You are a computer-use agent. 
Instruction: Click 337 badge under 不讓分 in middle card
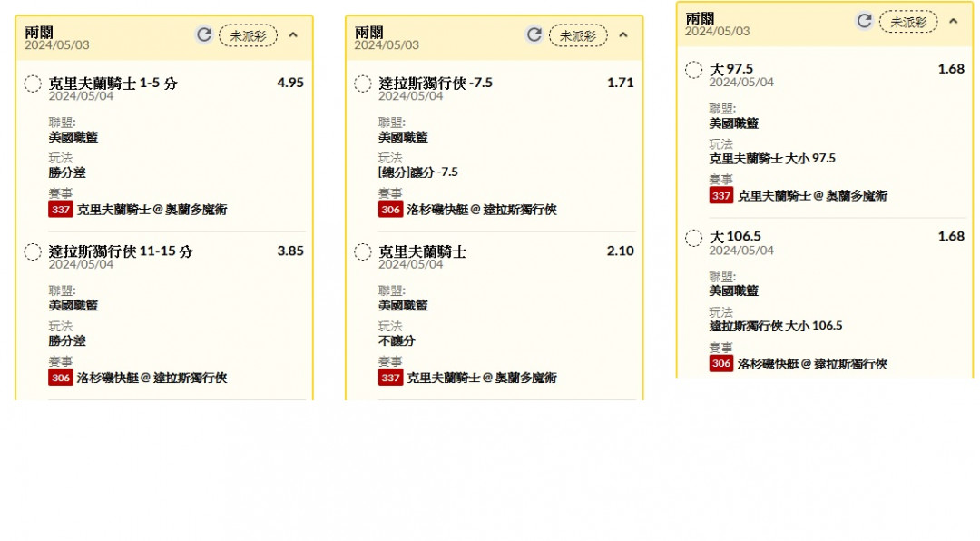(390, 378)
